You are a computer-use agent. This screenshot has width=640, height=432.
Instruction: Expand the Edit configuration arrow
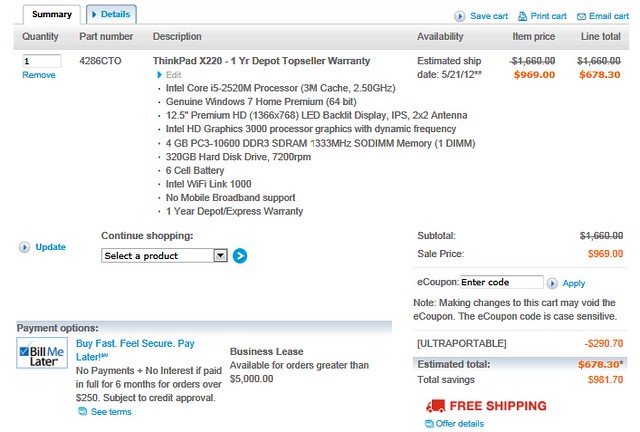[x=160, y=75]
